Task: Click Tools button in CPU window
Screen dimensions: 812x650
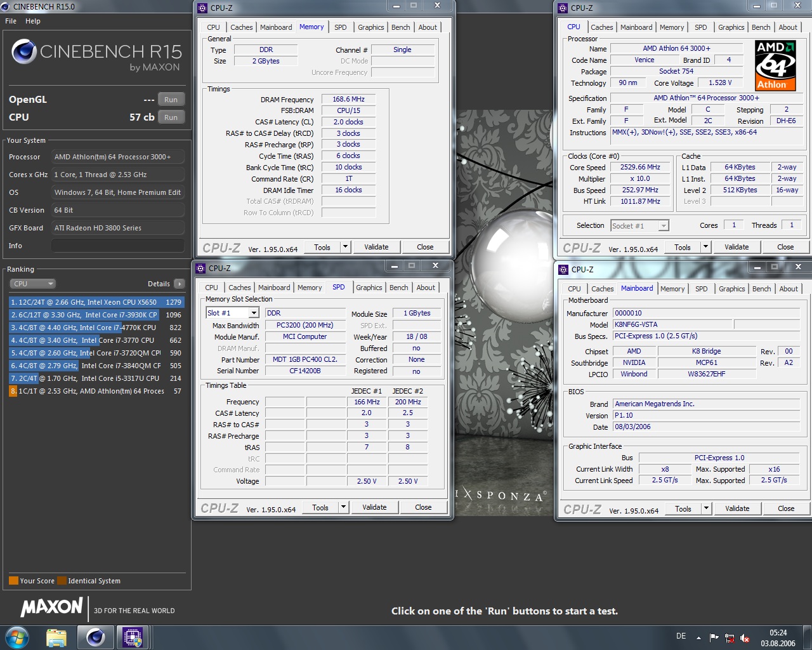Action: point(683,247)
